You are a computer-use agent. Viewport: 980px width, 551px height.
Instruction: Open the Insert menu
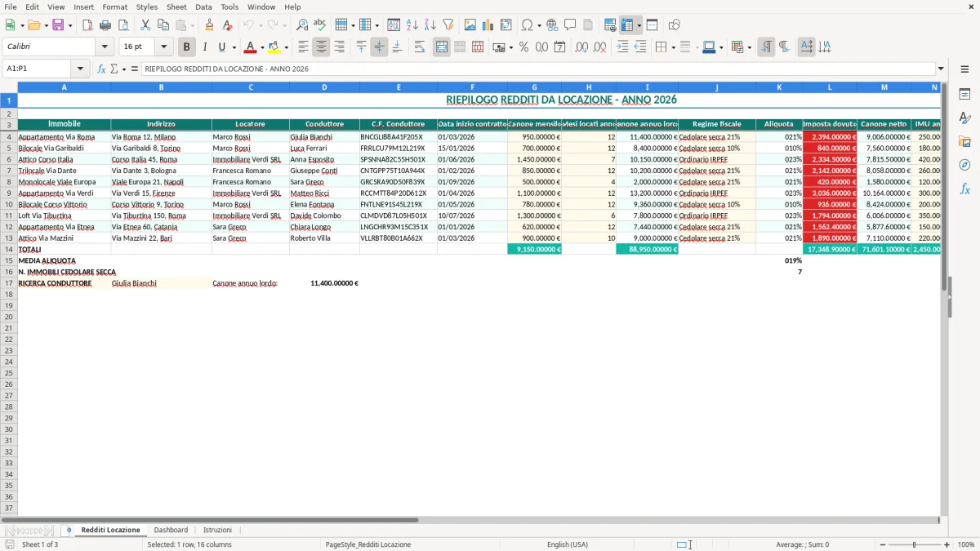click(x=83, y=7)
